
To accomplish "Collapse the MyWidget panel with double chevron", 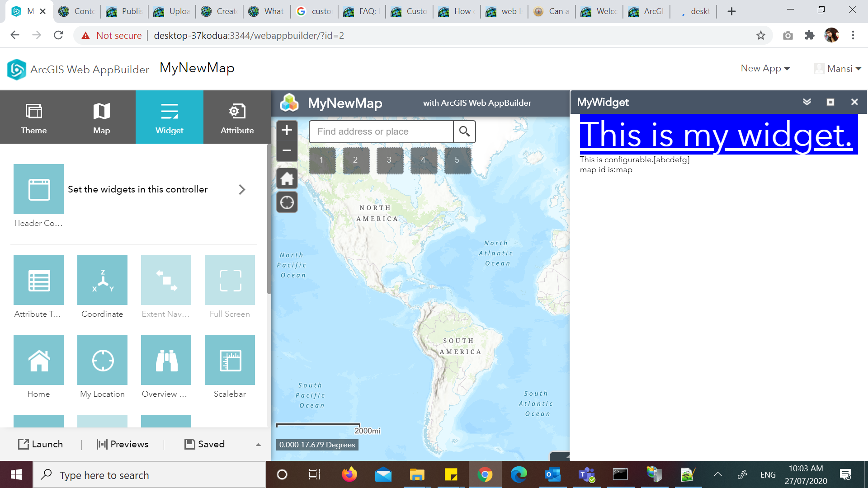I will [807, 102].
